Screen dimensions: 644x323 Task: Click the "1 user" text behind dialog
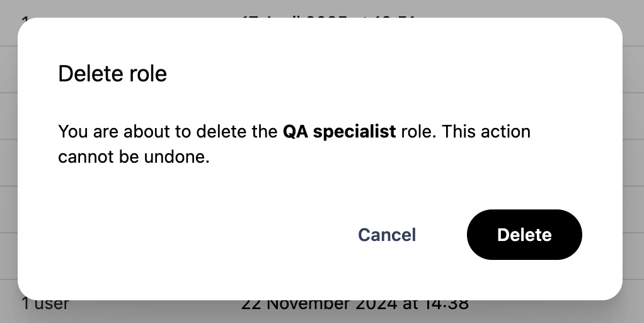pyautogui.click(x=45, y=305)
